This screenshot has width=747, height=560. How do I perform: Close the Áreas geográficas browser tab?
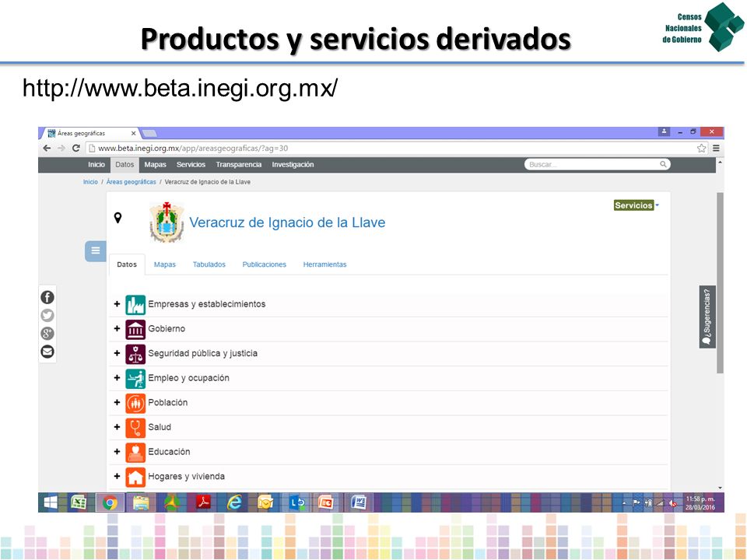133,133
